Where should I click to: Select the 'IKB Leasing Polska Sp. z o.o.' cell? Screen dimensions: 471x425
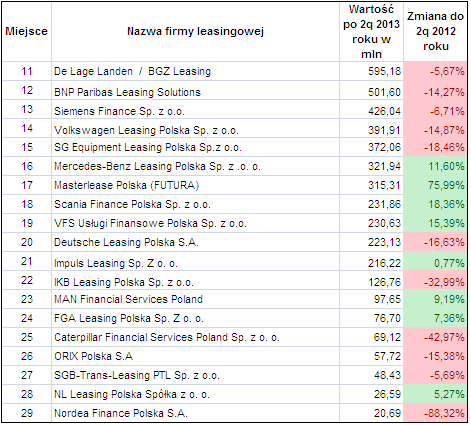[195, 280]
